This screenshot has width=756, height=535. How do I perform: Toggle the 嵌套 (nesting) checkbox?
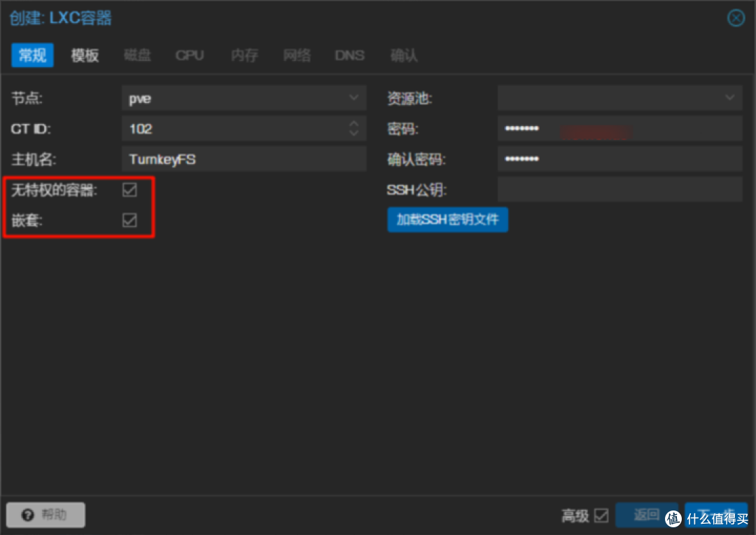[129, 220]
